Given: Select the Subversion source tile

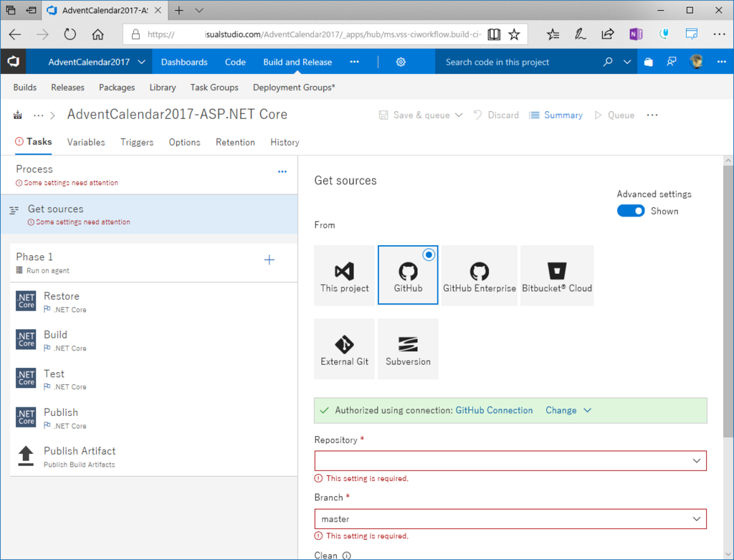Looking at the screenshot, I should pyautogui.click(x=408, y=348).
